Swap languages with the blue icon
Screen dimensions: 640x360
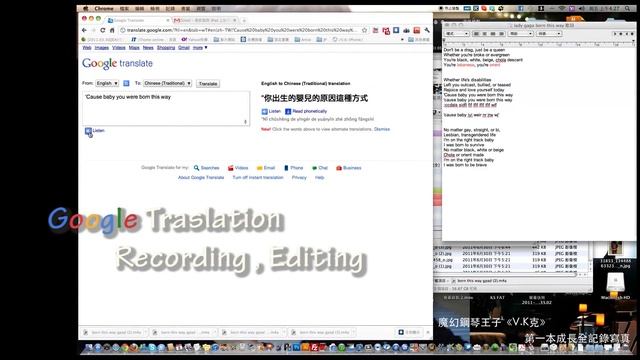(127, 83)
